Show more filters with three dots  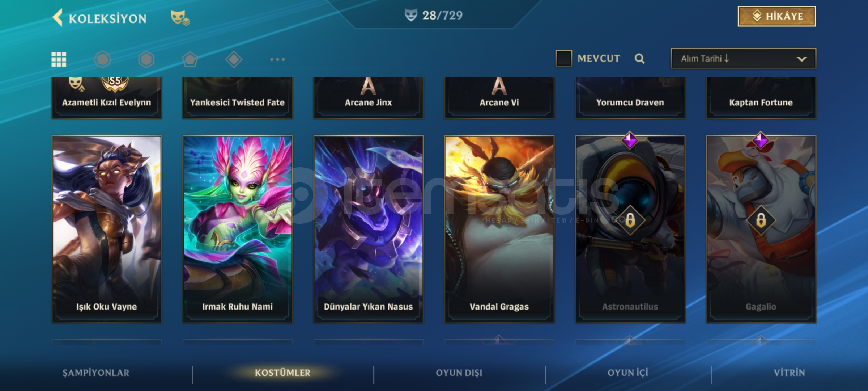(277, 59)
